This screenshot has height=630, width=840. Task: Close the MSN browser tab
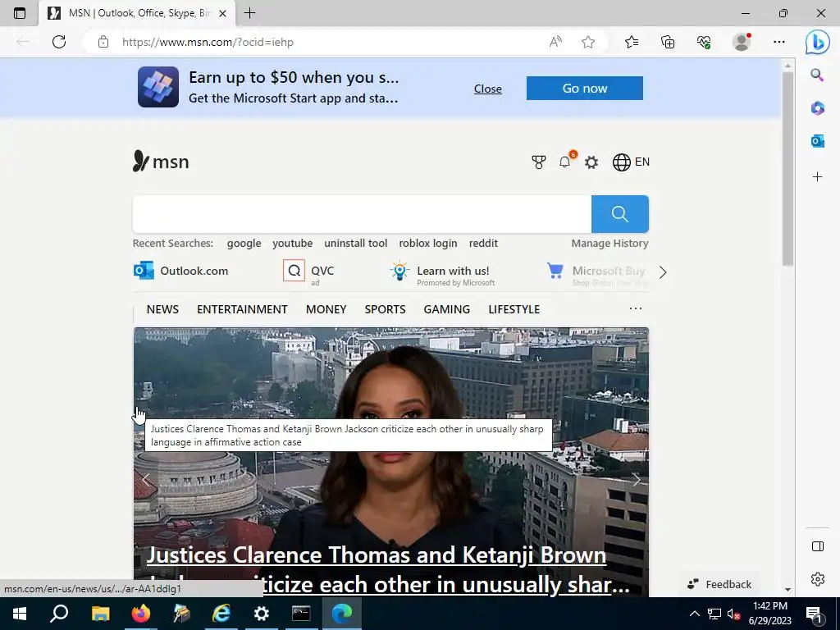point(223,13)
